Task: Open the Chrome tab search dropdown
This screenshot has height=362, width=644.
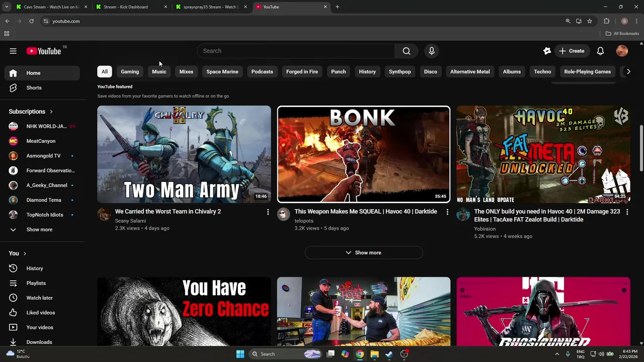Action: pos(7,7)
